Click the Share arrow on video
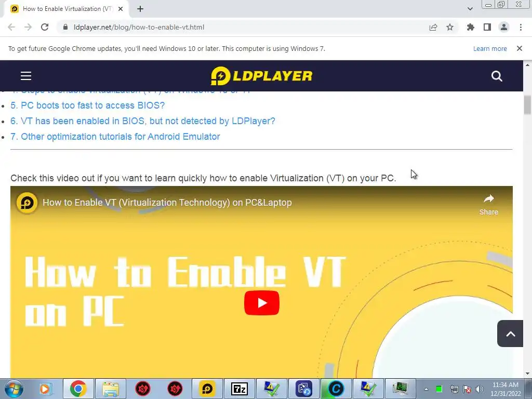 (488, 205)
